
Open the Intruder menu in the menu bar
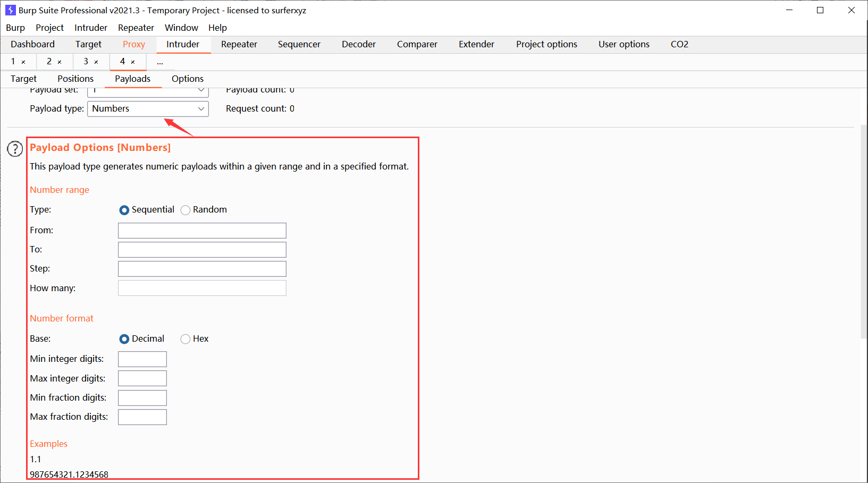pyautogui.click(x=91, y=28)
